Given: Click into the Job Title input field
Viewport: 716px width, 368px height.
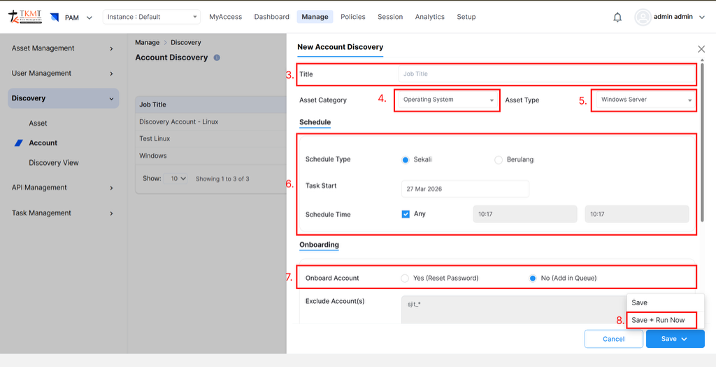Looking at the screenshot, I should [x=546, y=74].
